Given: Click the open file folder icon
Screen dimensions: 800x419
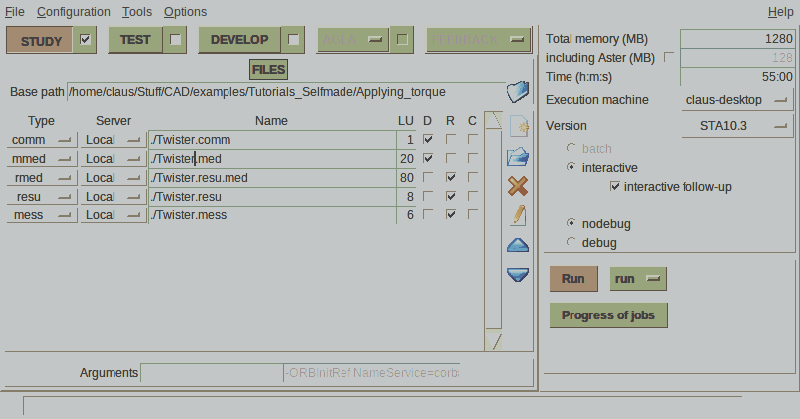Looking at the screenshot, I should click(x=518, y=156).
